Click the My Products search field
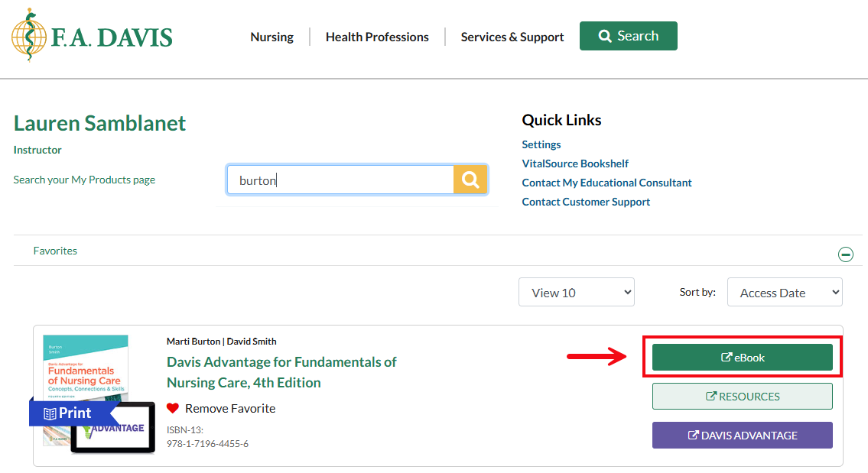The width and height of the screenshot is (868, 473). coord(340,180)
